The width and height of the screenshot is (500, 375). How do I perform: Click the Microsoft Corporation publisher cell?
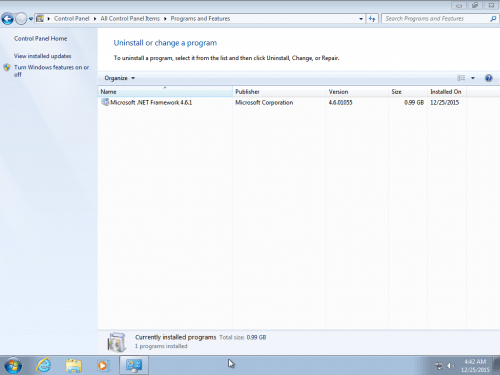pos(264,103)
